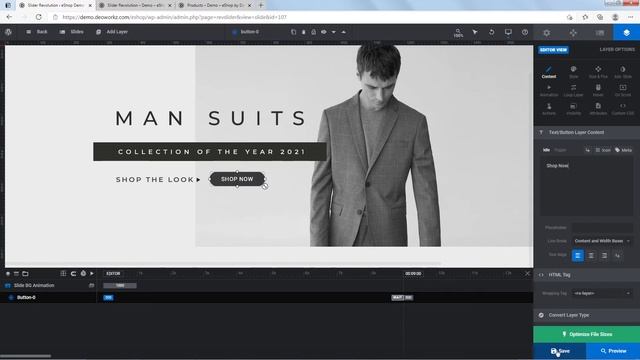Open the Adv. Style layer options

click(x=623, y=72)
